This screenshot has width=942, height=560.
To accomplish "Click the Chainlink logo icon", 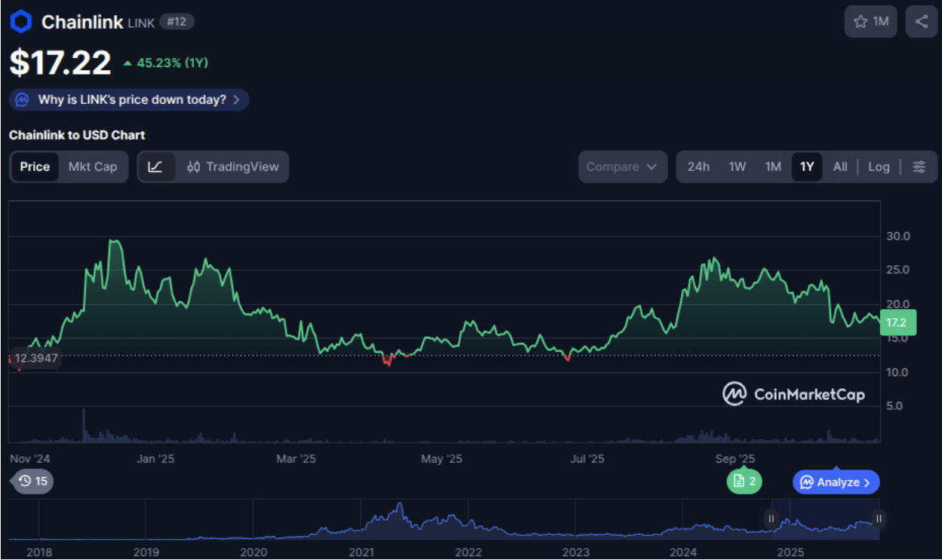I will 20,21.
